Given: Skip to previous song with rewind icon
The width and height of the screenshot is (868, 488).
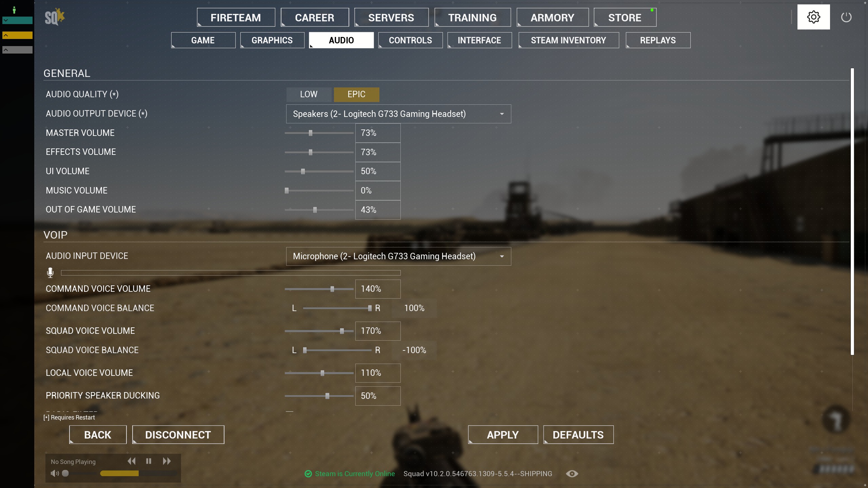Looking at the screenshot, I should 132,461.
